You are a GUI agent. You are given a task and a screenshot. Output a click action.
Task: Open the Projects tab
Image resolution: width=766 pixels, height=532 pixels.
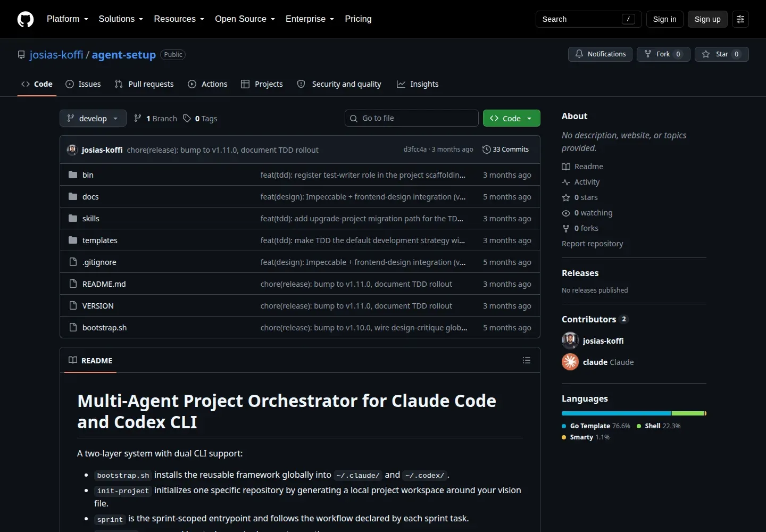point(262,84)
